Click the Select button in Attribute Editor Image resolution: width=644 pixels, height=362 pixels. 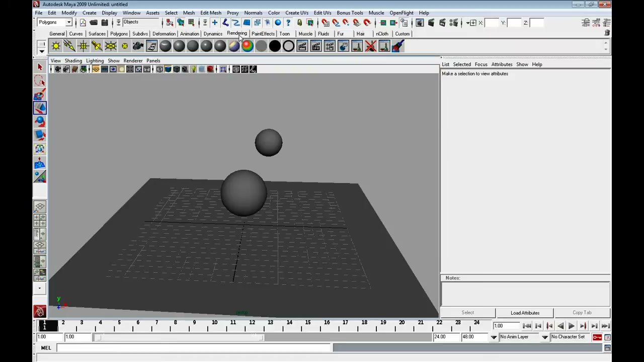pos(467,313)
